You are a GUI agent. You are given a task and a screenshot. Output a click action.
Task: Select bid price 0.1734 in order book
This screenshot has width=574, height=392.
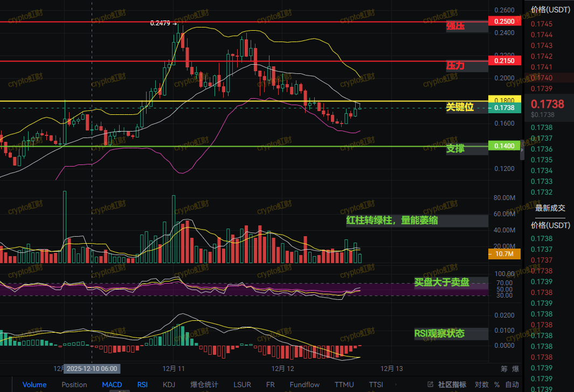coord(542,171)
